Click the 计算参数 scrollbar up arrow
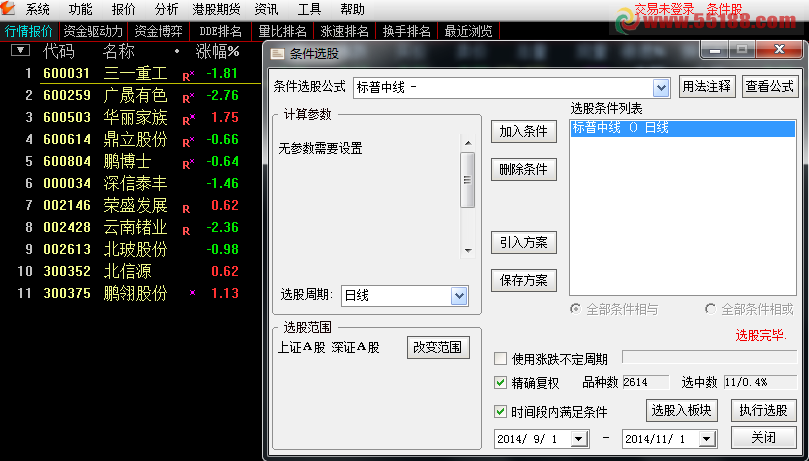The image size is (809, 461). (468, 143)
